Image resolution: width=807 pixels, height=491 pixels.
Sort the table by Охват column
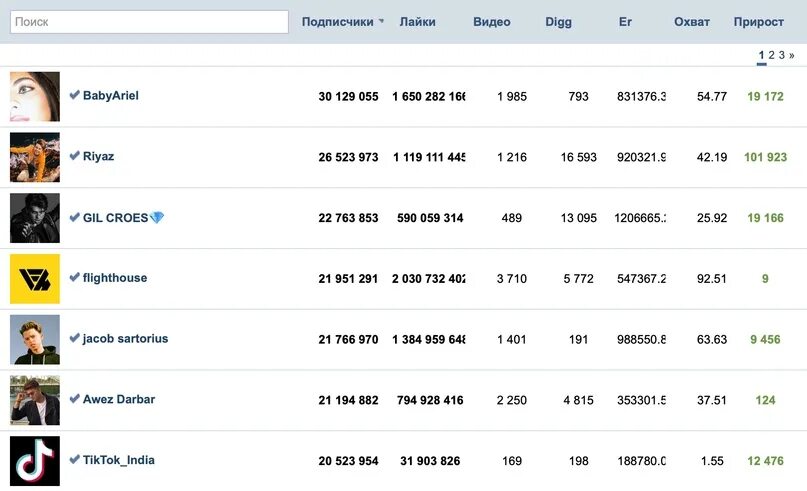click(692, 22)
